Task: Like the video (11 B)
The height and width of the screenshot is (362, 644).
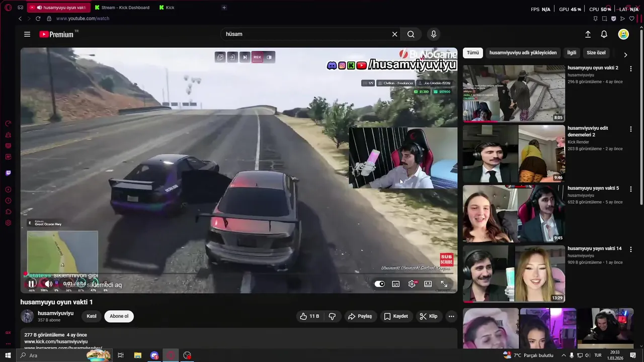Action: pos(309,316)
